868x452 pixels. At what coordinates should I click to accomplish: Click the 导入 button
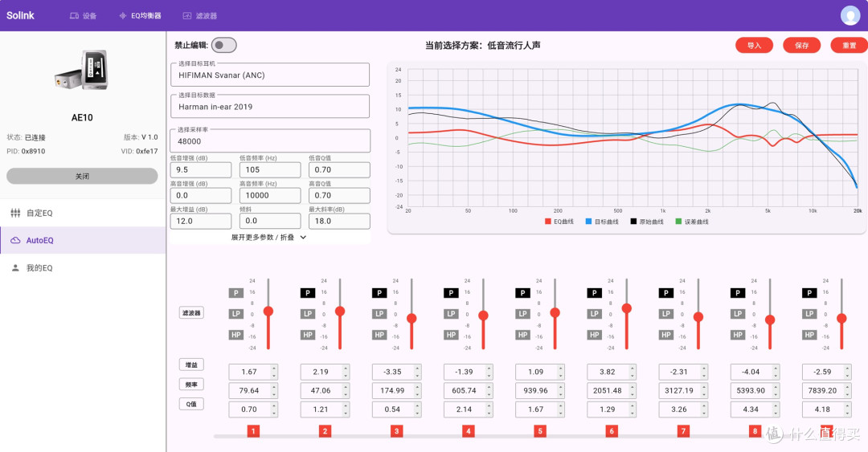[x=754, y=46]
